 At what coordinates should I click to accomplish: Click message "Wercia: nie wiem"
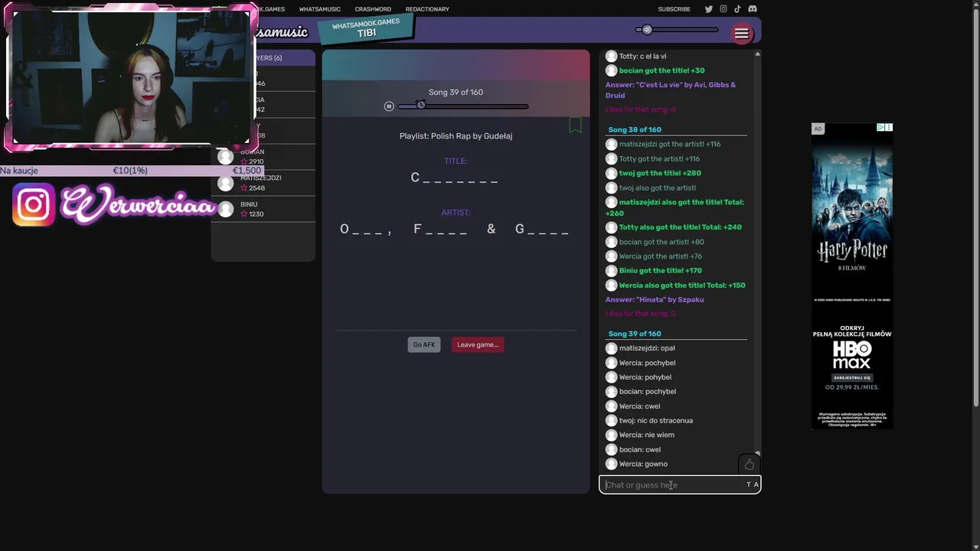point(647,435)
